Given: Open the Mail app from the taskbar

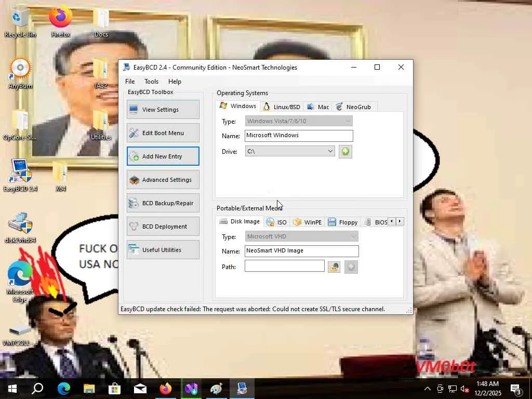Looking at the screenshot, I should click(140, 389).
